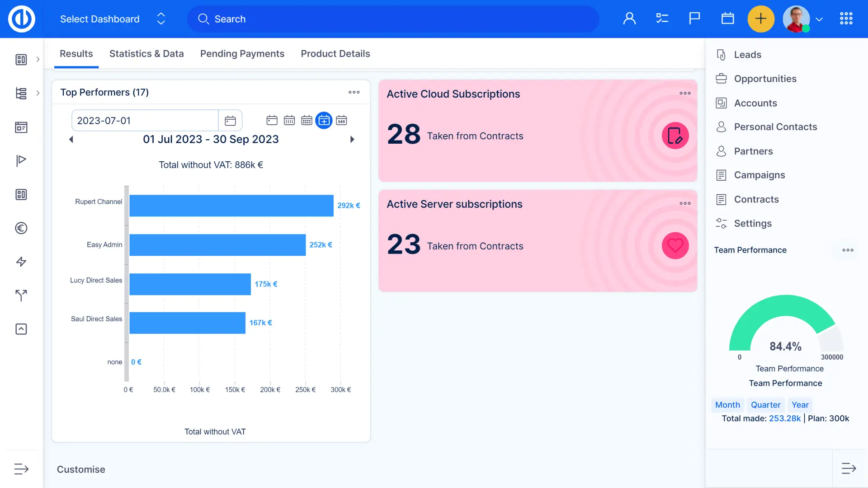Select the 365 year period calendar icon
The image size is (868, 488).
341,121
